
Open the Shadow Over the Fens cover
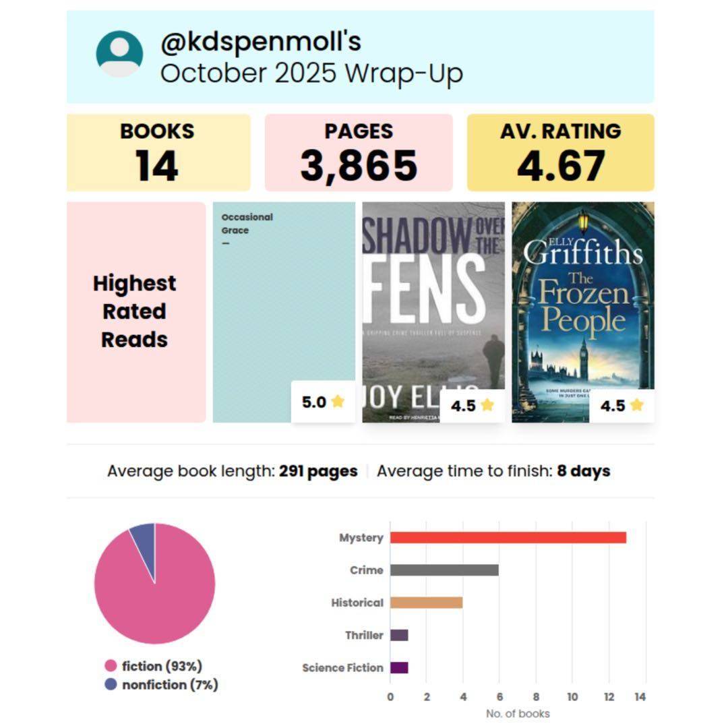433,297
